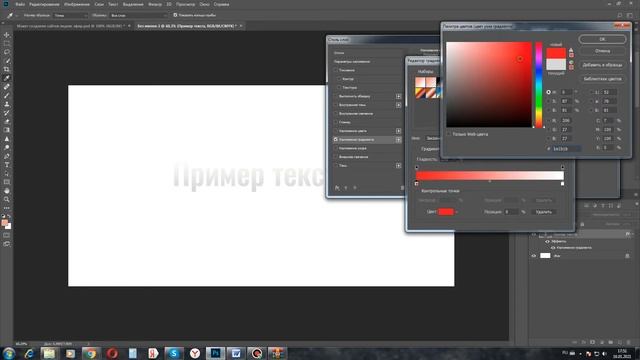The height and width of the screenshot is (360, 640).
Task: Select the Zoom tool
Action: tap(7, 199)
